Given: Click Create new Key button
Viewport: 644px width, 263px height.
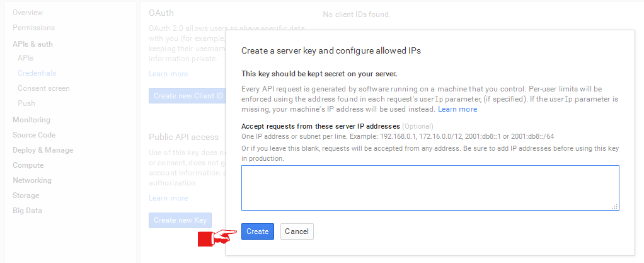Looking at the screenshot, I should pyautogui.click(x=180, y=220).
